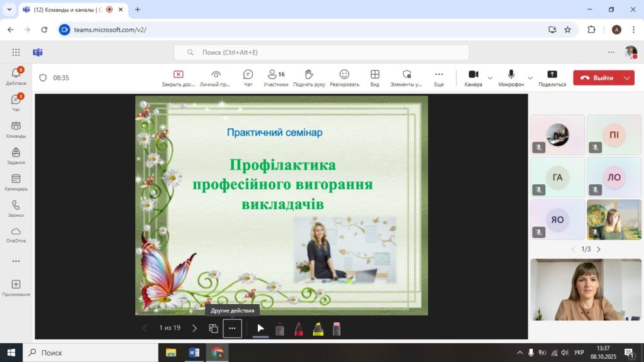Screen dimensions: 644x362
Task: Toggle the Микрофон mute state
Action: point(511,77)
